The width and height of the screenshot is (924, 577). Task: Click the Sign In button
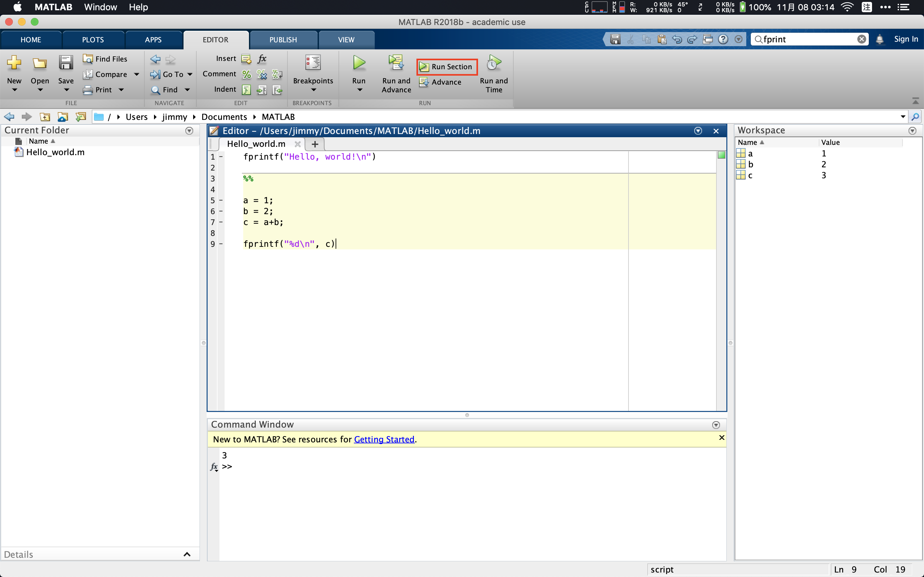[x=906, y=39]
